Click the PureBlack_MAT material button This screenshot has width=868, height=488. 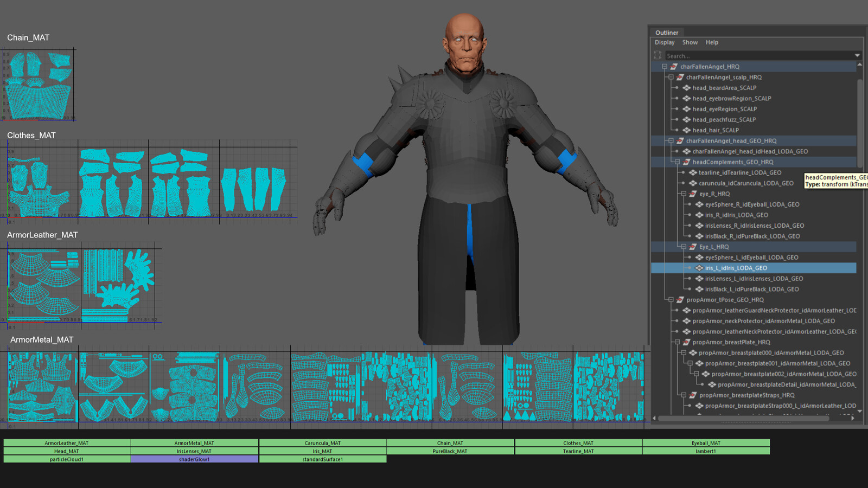450,451
